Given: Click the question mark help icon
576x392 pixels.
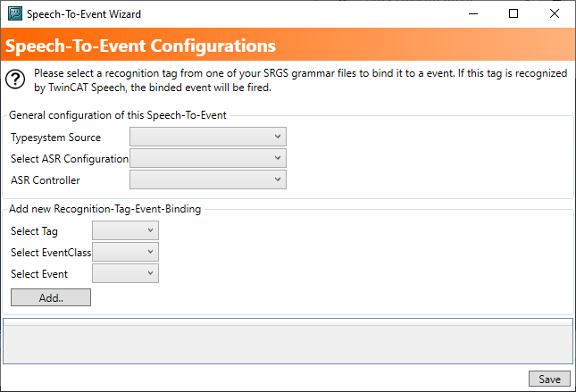Looking at the screenshot, I should [15, 79].
